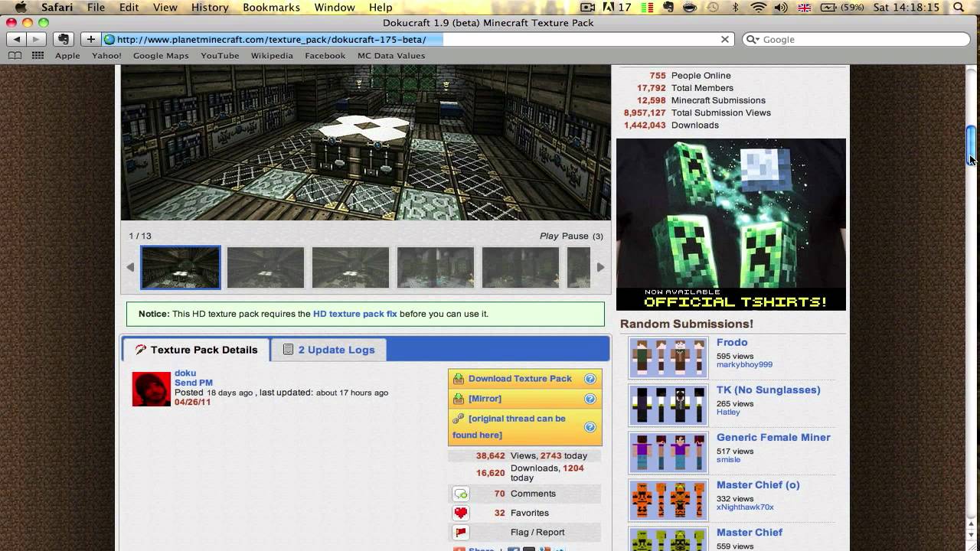980x551 pixels.
Task: Open the YouTube bookmark in bookmarks bar
Action: 220,55
